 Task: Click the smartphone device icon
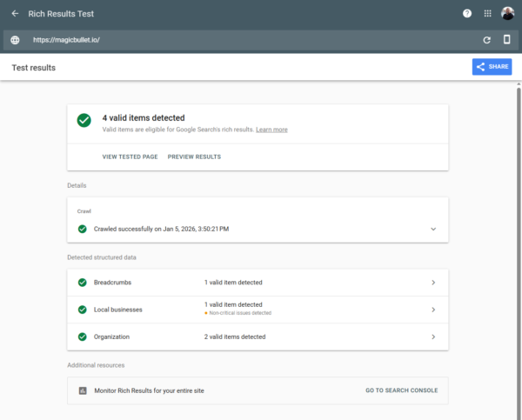coord(507,40)
